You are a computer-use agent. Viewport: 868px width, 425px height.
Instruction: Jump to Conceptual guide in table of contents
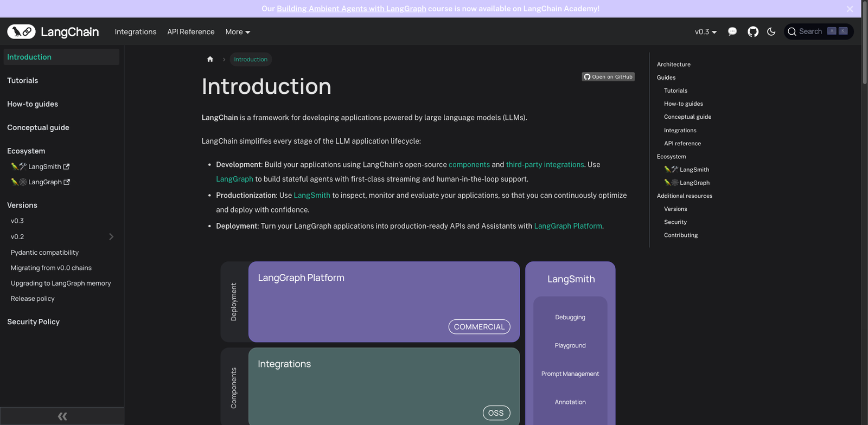687,117
